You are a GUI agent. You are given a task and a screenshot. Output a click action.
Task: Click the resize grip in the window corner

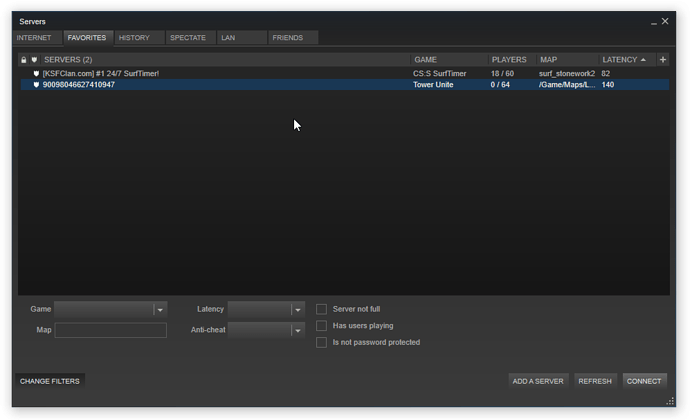coord(670,401)
